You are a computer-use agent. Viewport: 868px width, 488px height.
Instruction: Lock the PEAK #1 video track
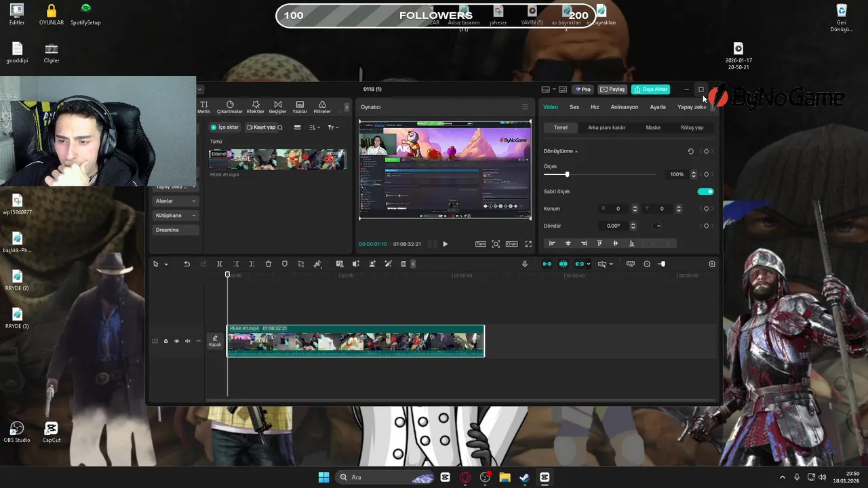click(x=165, y=341)
